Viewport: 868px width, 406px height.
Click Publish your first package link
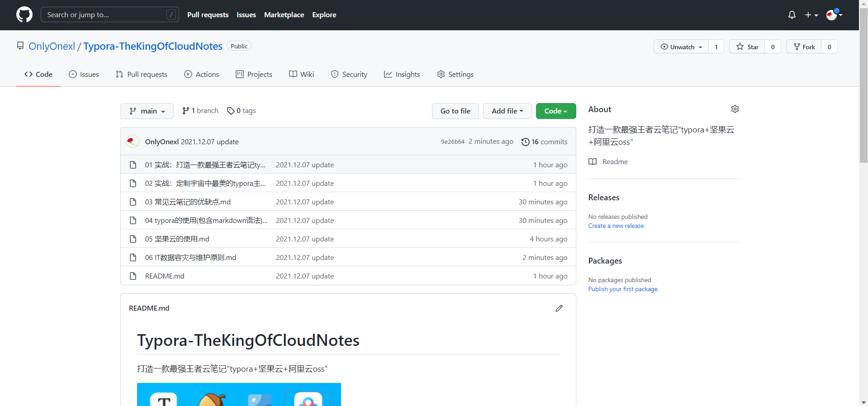coord(623,289)
